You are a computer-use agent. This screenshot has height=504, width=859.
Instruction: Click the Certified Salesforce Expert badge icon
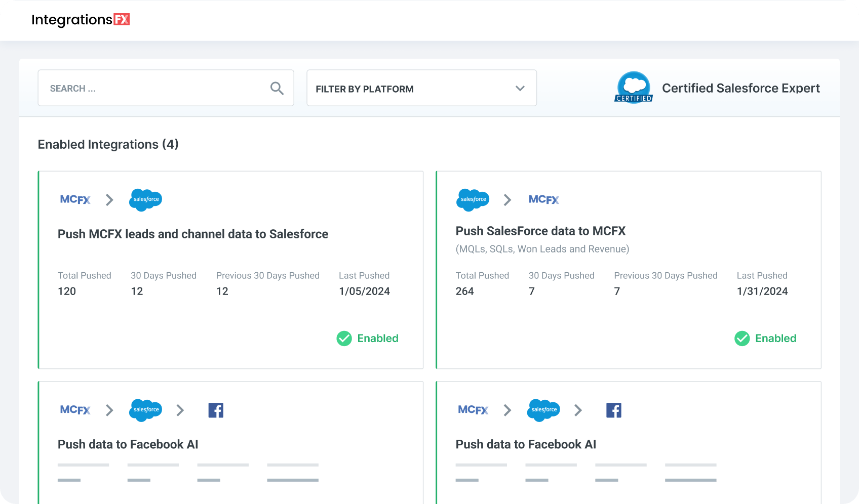(633, 87)
